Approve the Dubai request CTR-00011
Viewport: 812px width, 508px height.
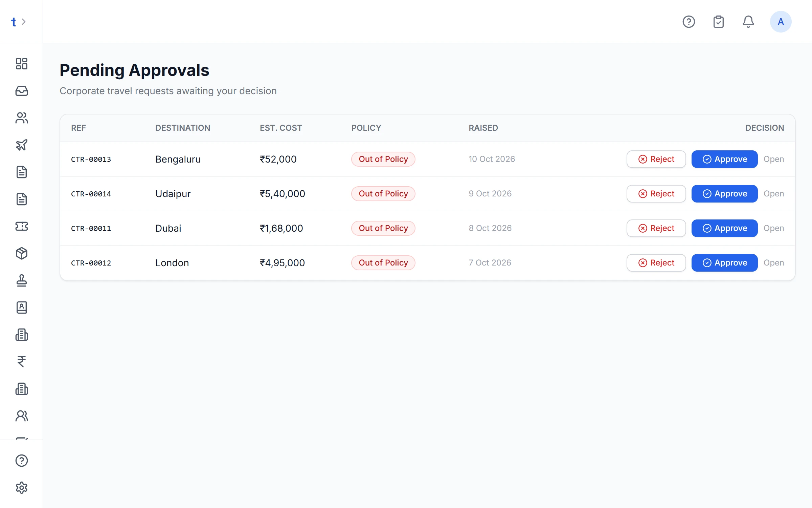pyautogui.click(x=724, y=228)
